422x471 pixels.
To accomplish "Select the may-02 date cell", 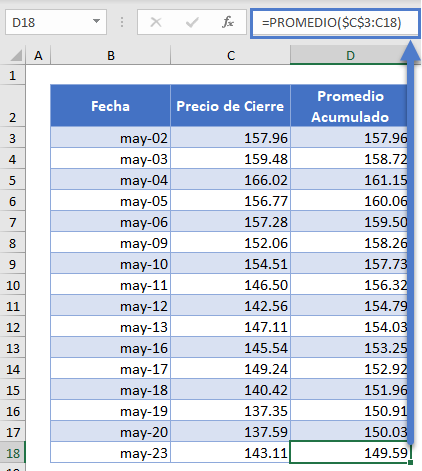I will (x=110, y=138).
